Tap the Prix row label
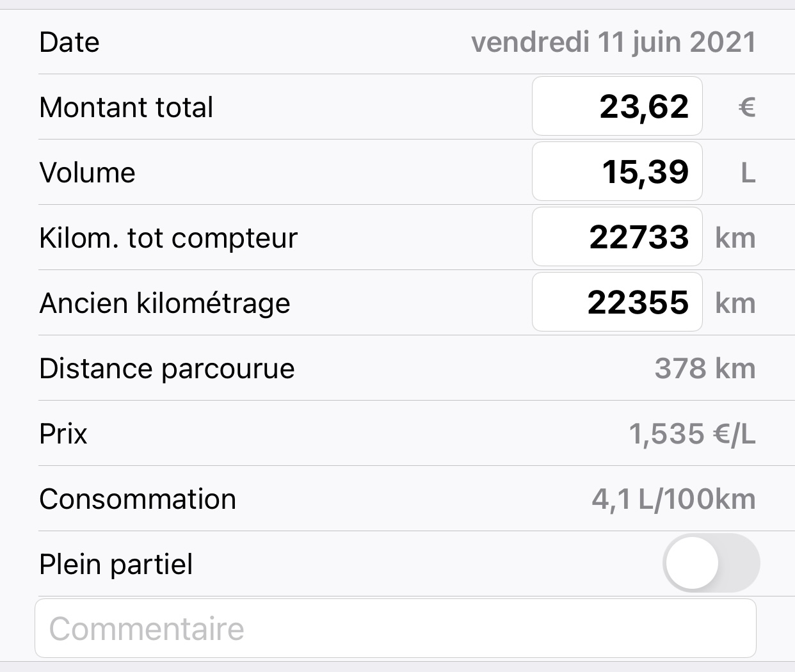The image size is (795, 672). (x=63, y=434)
